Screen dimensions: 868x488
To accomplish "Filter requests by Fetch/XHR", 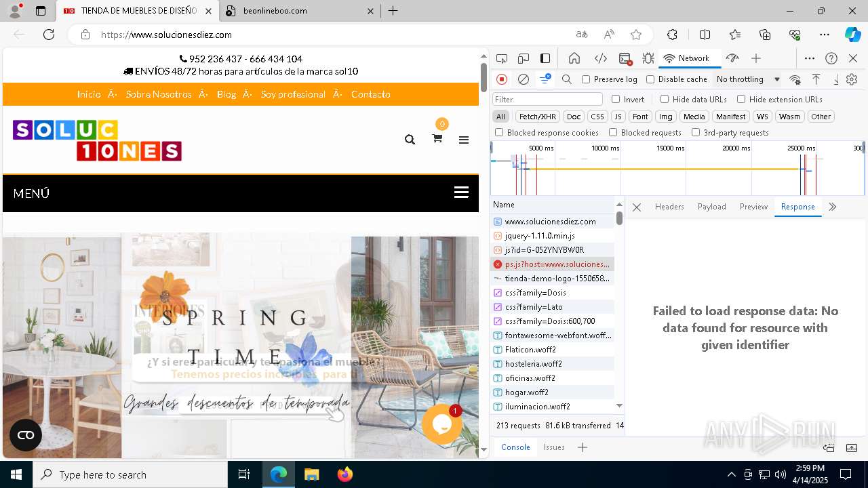I will click(x=538, y=117).
